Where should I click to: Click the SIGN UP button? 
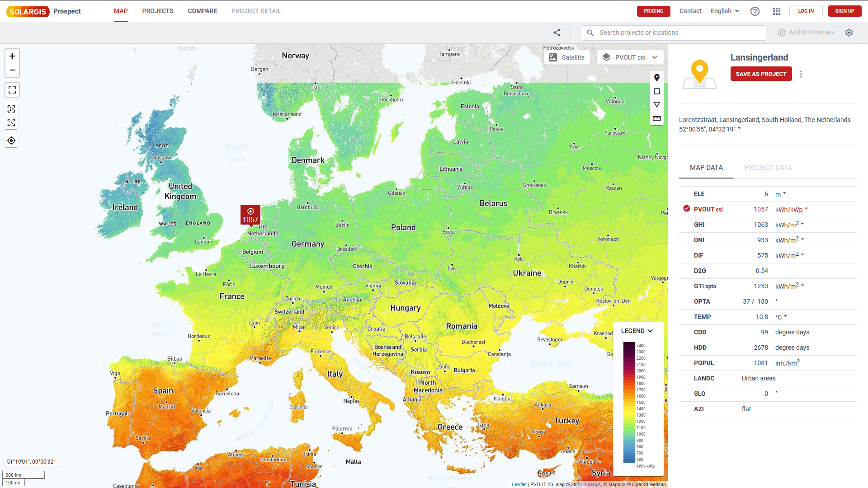844,11
